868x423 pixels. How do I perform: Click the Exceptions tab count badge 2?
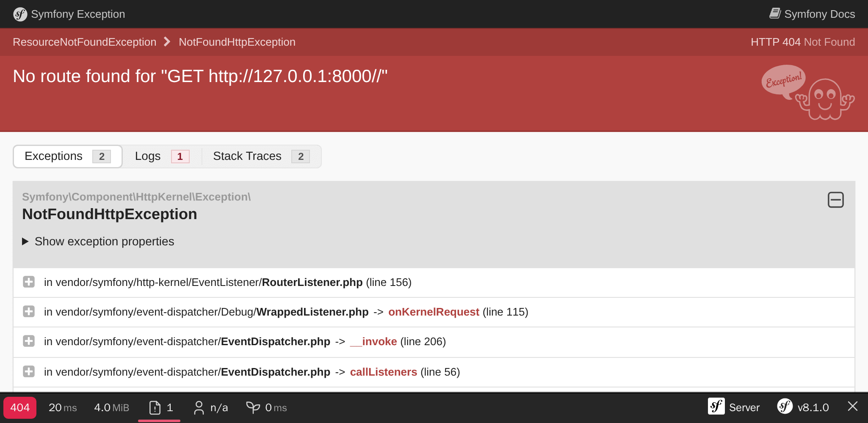click(102, 157)
